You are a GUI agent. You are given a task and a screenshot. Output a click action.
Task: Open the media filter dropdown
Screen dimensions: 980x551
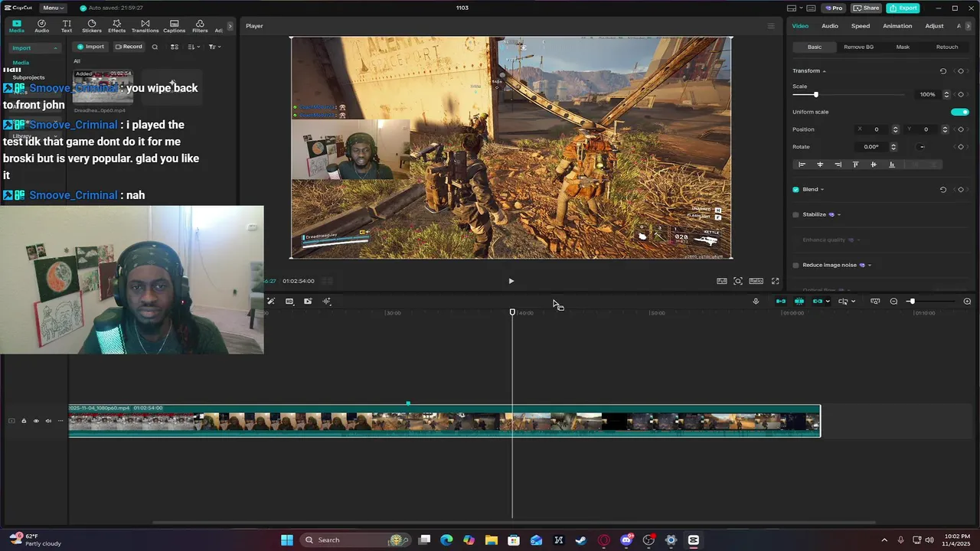[x=214, y=47]
